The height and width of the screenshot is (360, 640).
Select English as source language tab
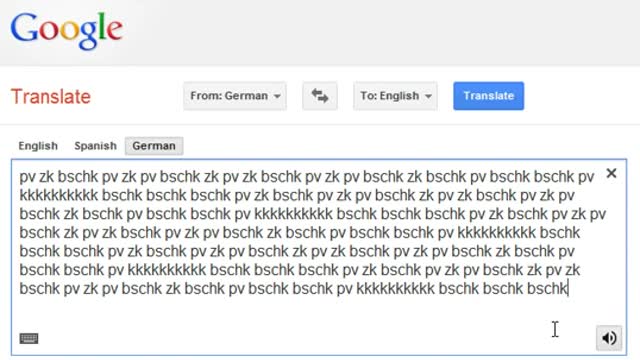[x=38, y=146]
